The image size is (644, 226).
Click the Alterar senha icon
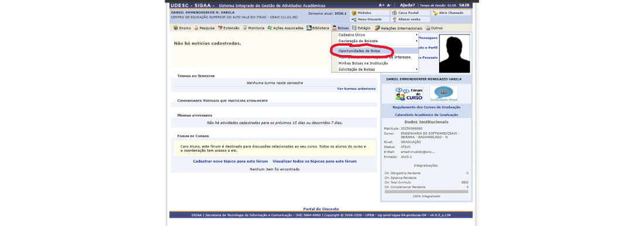394,19
